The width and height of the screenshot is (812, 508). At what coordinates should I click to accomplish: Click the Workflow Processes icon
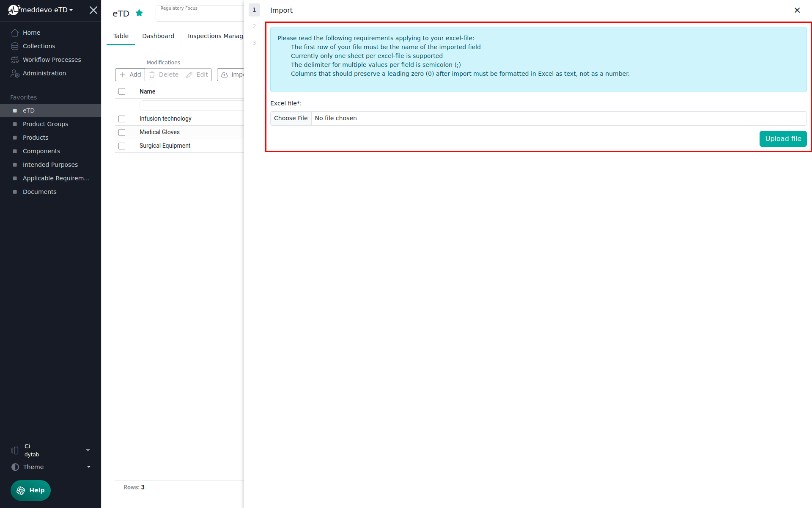pyautogui.click(x=15, y=60)
